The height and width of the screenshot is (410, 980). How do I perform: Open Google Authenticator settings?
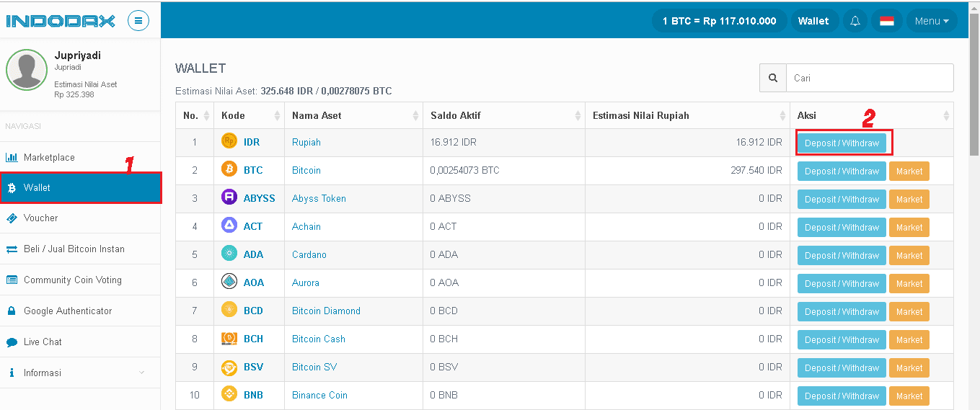[x=80, y=311]
